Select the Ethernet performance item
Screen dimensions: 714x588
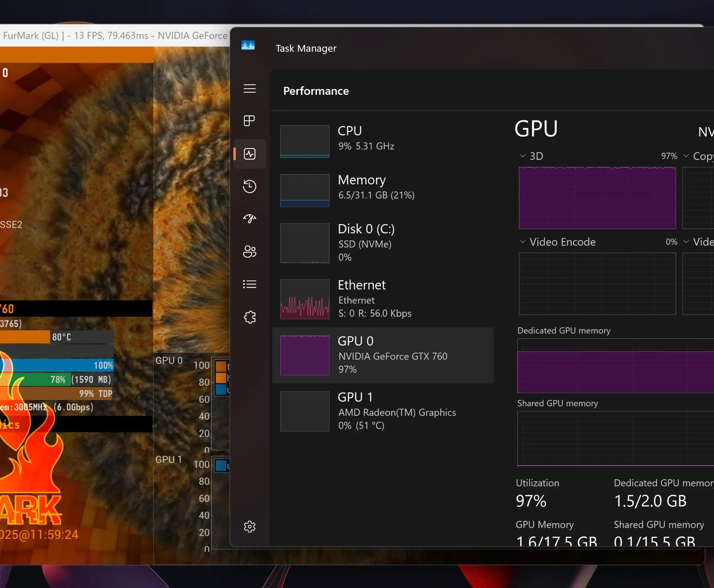click(383, 299)
